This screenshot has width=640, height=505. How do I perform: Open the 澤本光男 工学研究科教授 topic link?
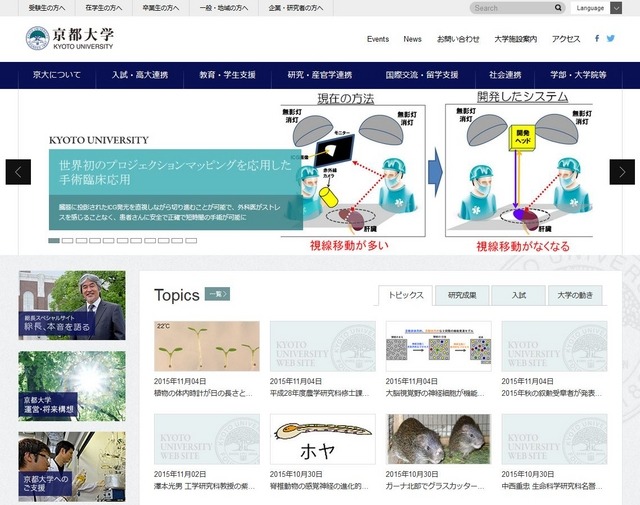pyautogui.click(x=204, y=486)
